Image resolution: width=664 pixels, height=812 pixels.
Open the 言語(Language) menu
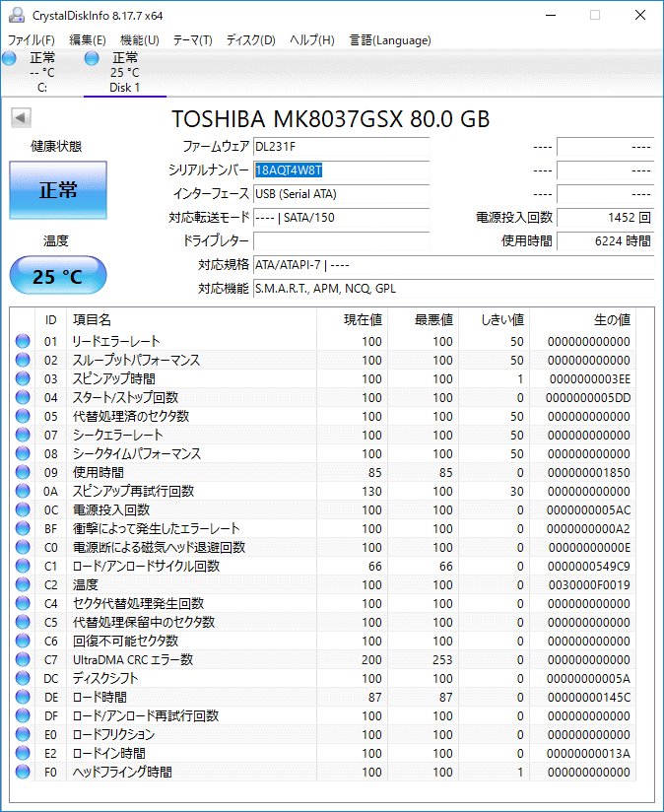[390, 39]
